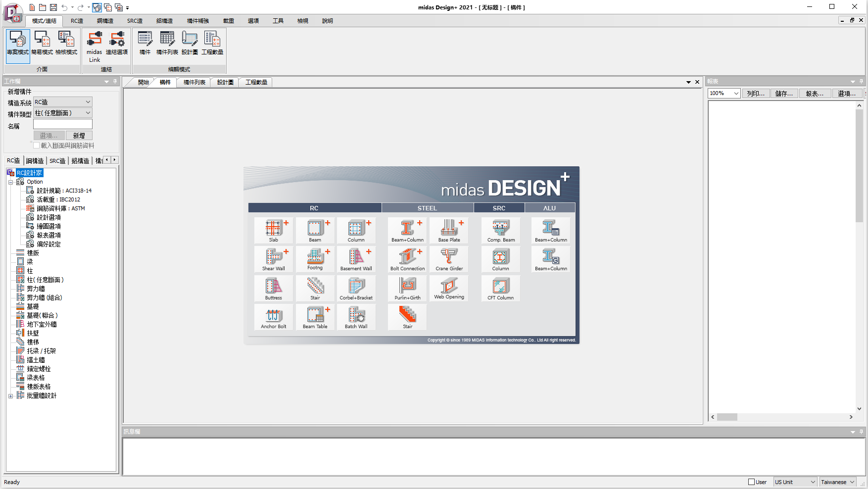Select the SRC造 tree tab
868x489 pixels.
57,161
